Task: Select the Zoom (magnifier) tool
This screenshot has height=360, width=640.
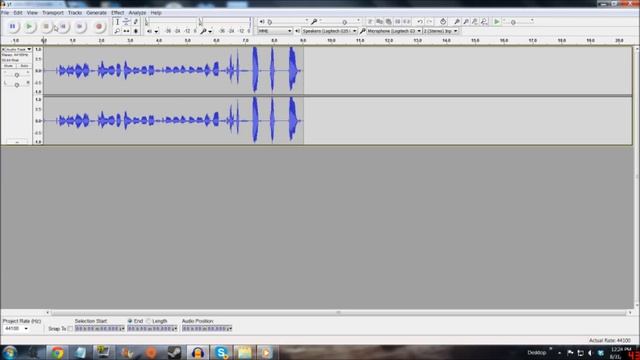Action: click(x=117, y=31)
